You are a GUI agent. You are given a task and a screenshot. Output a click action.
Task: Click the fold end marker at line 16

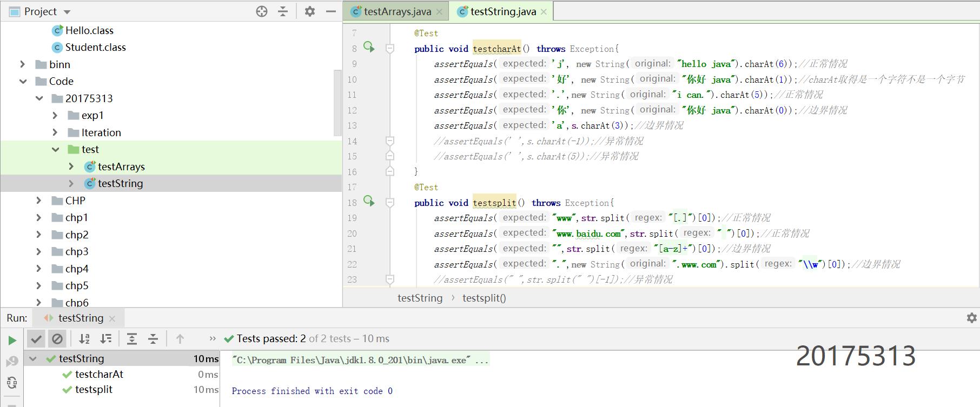coord(389,172)
